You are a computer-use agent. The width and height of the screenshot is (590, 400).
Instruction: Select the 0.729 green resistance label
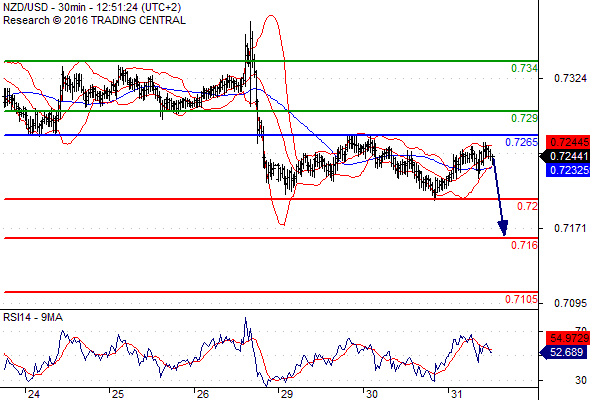524,119
